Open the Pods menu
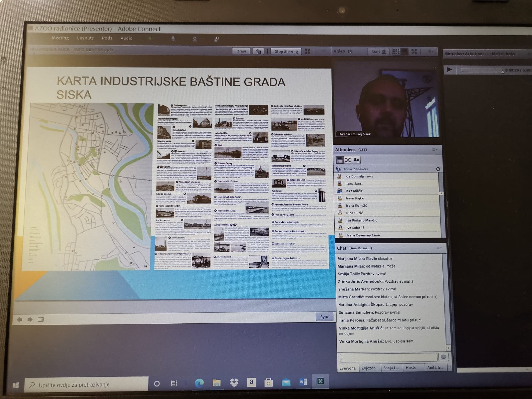Image resolution: width=532 pixels, height=399 pixels. click(107, 38)
